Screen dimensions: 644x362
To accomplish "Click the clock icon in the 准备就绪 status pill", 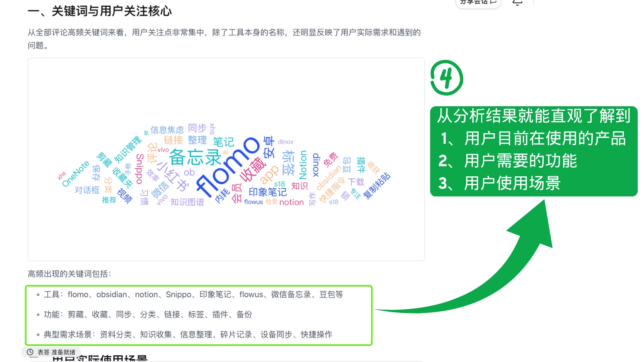I will 30,352.
